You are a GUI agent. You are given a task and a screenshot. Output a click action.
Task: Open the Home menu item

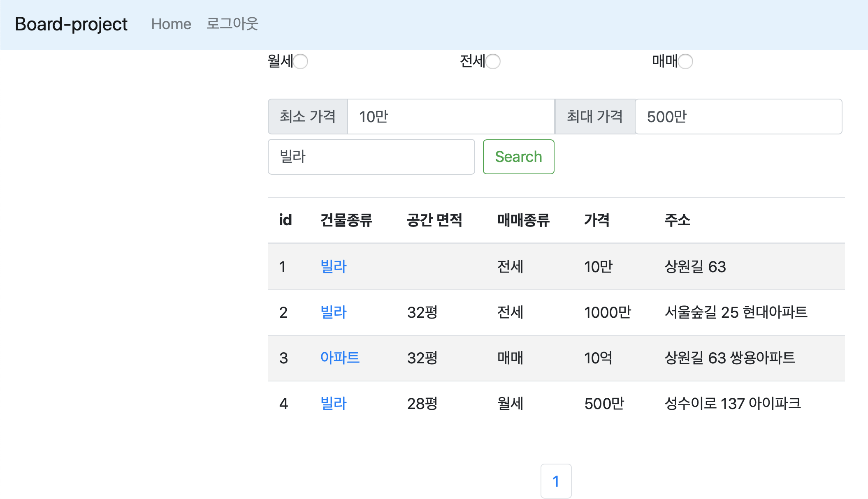(171, 24)
